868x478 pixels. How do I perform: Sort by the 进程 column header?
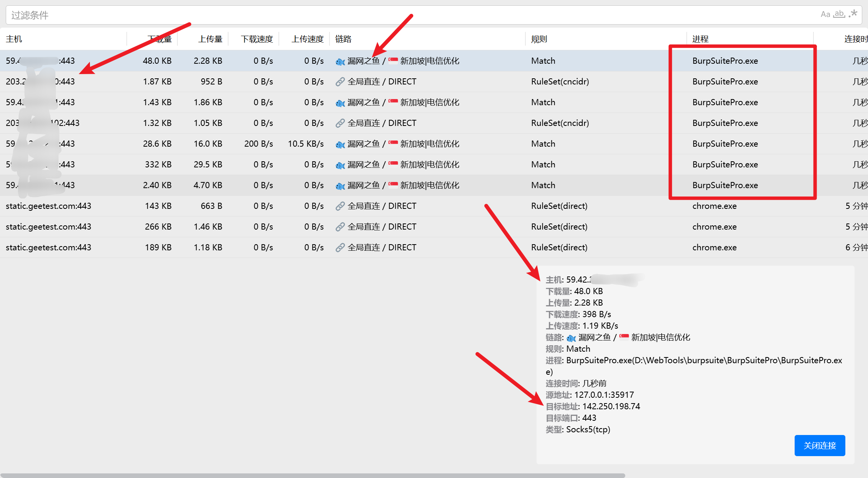701,39
